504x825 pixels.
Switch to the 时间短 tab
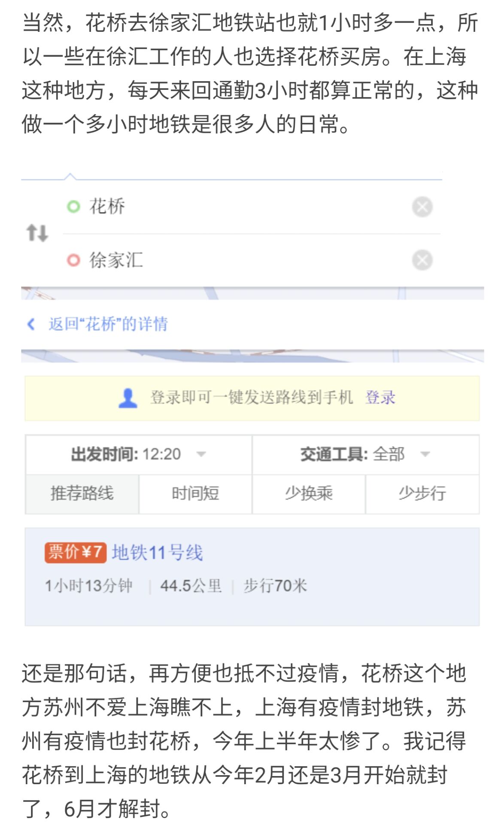(x=195, y=493)
